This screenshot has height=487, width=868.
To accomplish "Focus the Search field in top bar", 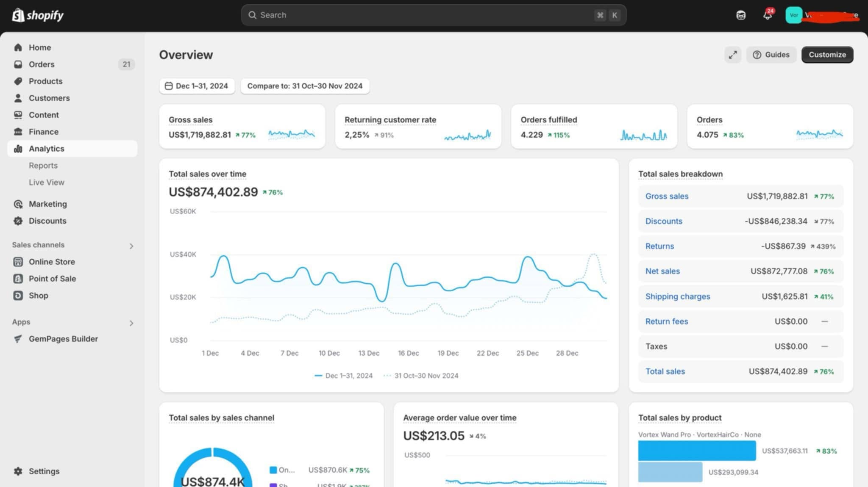I will pos(434,15).
